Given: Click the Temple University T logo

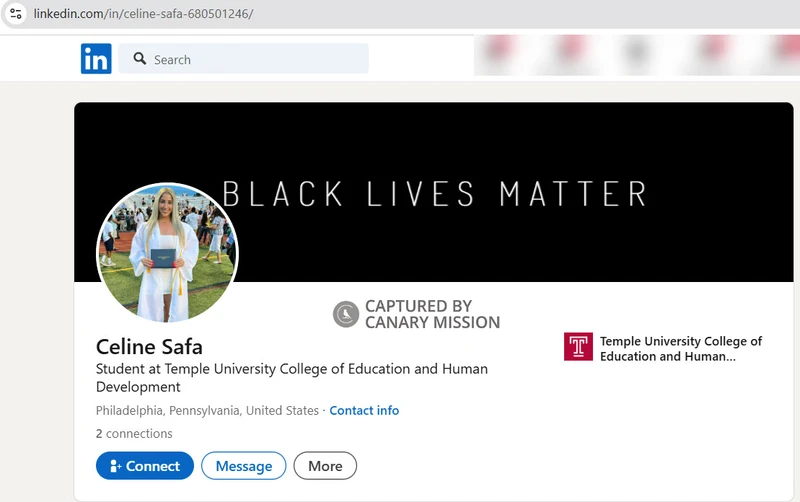Looking at the screenshot, I should click(x=578, y=347).
